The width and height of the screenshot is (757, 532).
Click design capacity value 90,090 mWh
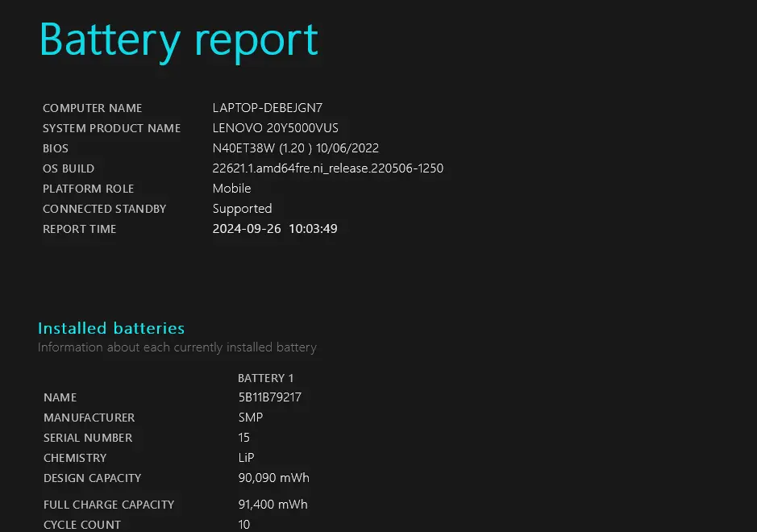tap(274, 478)
